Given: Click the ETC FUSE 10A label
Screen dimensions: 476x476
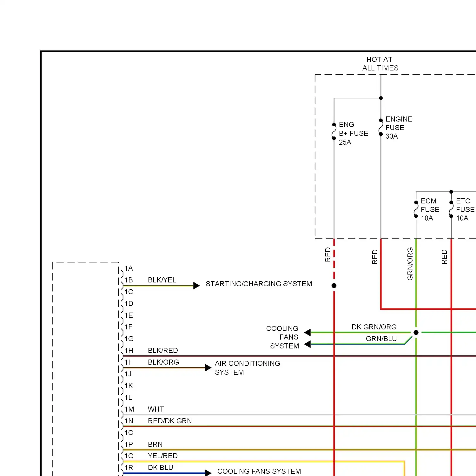Looking at the screenshot, I should (465, 209).
